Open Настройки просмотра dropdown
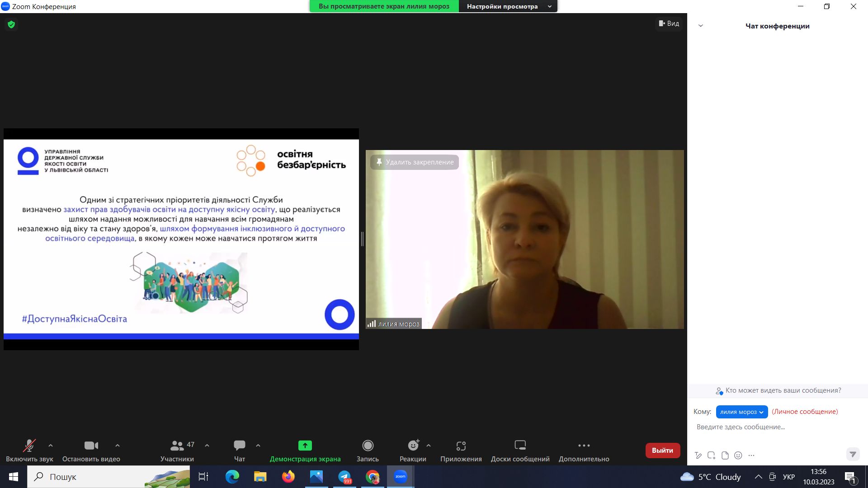 [508, 6]
